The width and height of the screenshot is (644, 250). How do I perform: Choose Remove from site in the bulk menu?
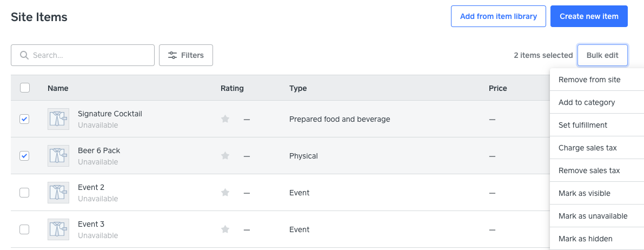589,80
